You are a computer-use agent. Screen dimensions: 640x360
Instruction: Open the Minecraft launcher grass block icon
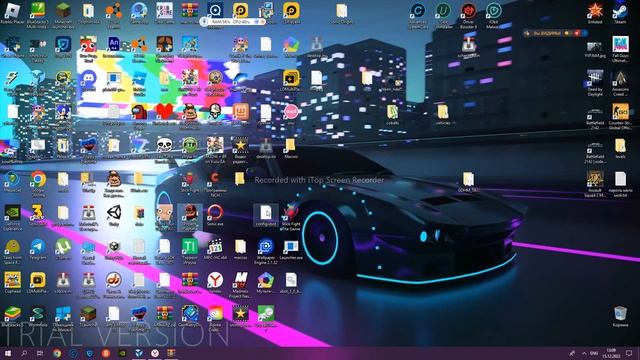(63, 11)
